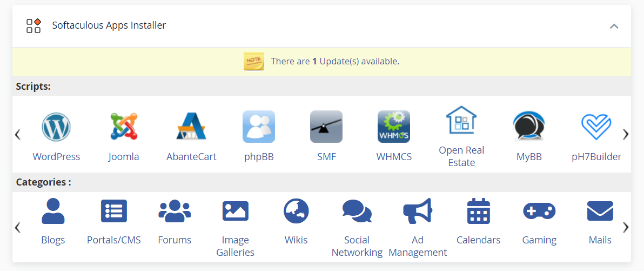Viewport: 644px width, 271px height.
Task: Show previous categories with left arrow
Action: coord(18,227)
